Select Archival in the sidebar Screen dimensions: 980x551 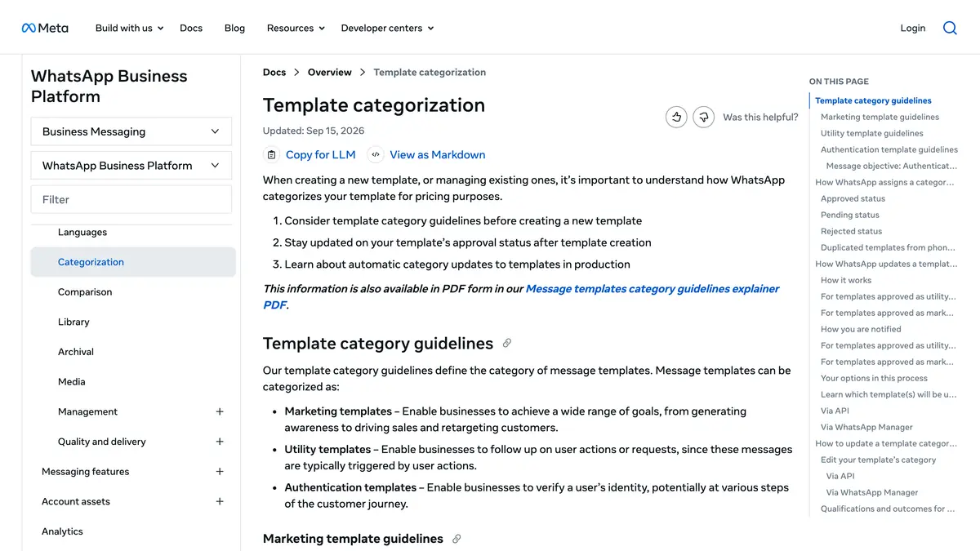pos(76,352)
